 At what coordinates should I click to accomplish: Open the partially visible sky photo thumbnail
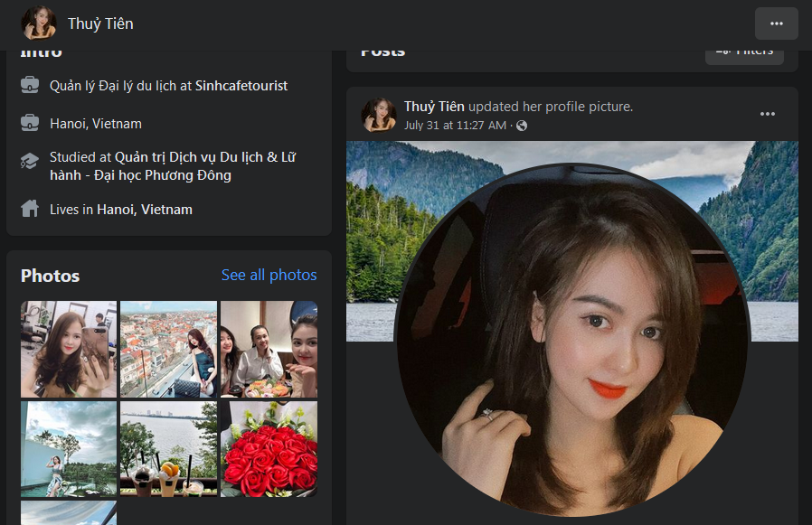(69, 512)
